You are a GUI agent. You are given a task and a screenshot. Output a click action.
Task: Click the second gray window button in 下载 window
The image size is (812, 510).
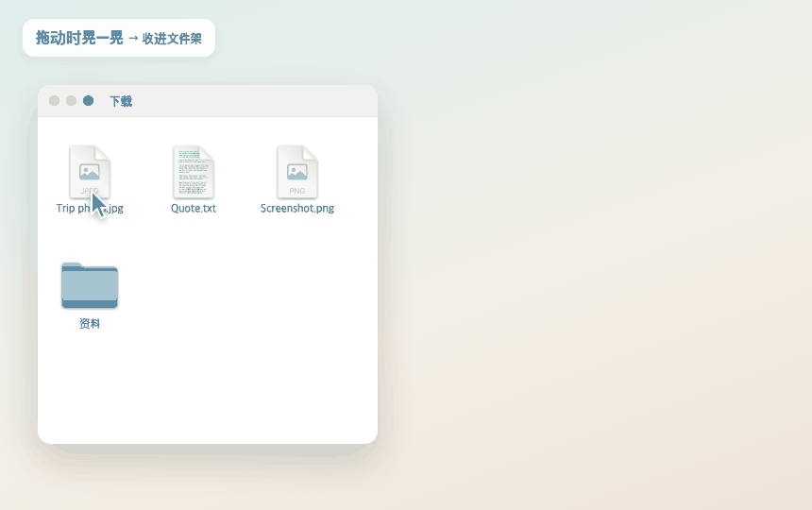coord(72,100)
